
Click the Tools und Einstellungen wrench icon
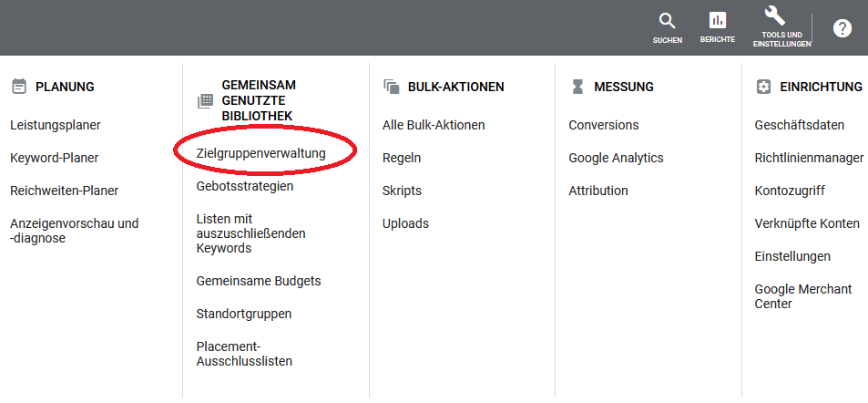(x=774, y=16)
